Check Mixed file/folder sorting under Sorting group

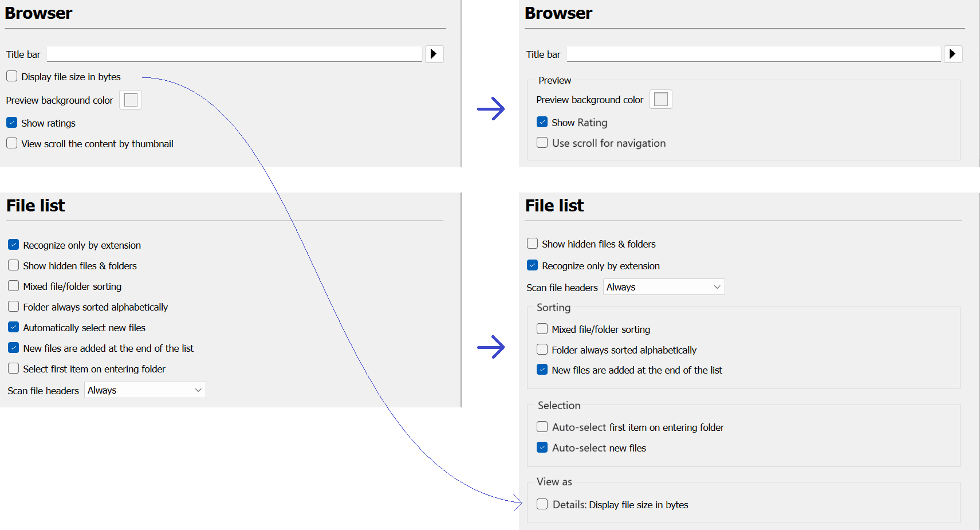coord(542,329)
